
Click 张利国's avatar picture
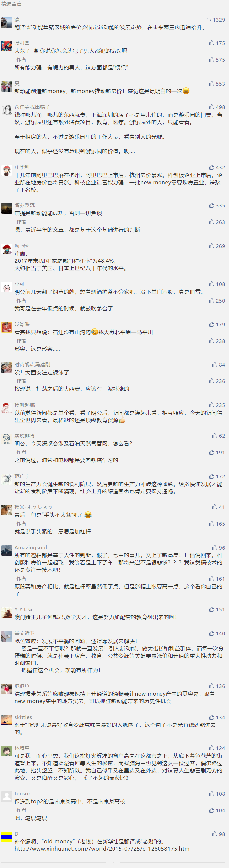pyautogui.click(x=7, y=46)
